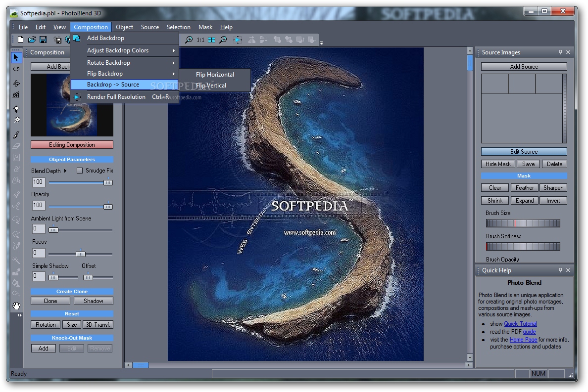
Task: Click the composition preview thumbnail
Action: click(72, 105)
